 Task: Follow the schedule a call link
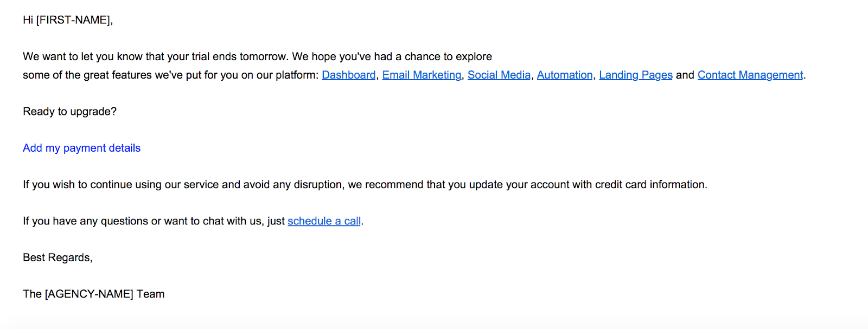tap(324, 221)
